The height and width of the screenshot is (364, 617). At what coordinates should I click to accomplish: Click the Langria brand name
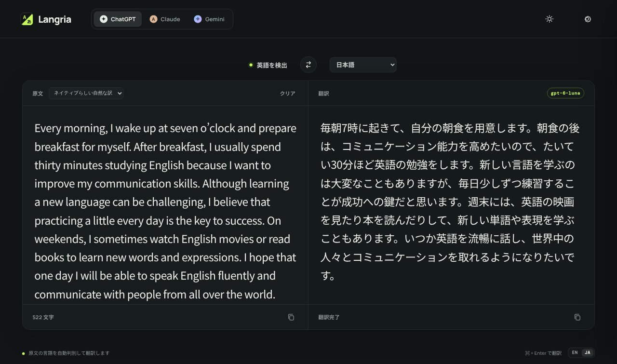[x=54, y=19]
